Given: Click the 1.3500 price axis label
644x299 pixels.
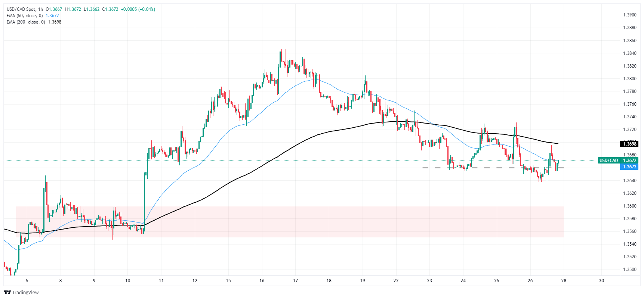Looking at the screenshot, I should 629,270.
